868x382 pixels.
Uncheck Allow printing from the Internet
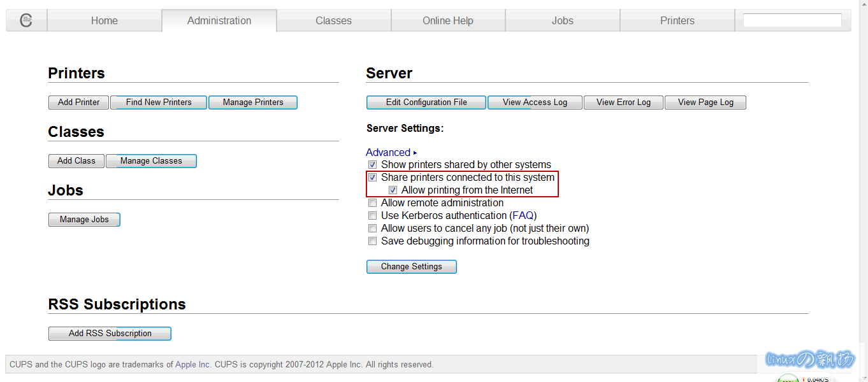(x=393, y=190)
